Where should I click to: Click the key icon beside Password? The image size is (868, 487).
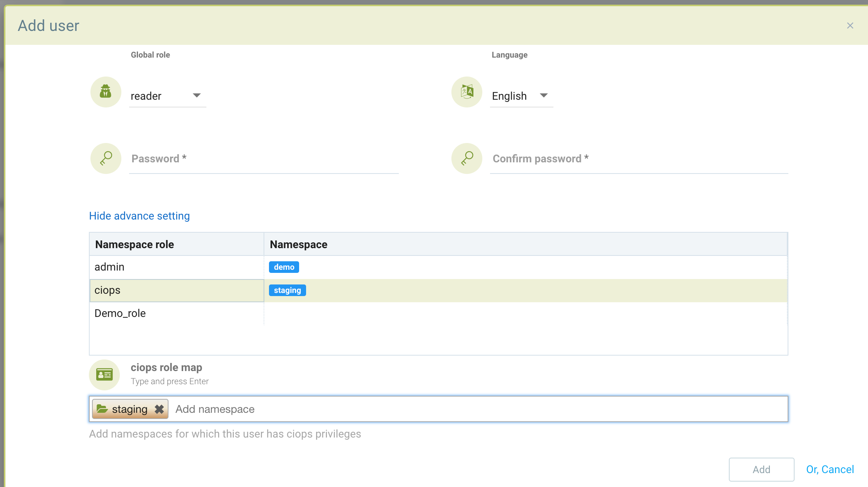(106, 158)
